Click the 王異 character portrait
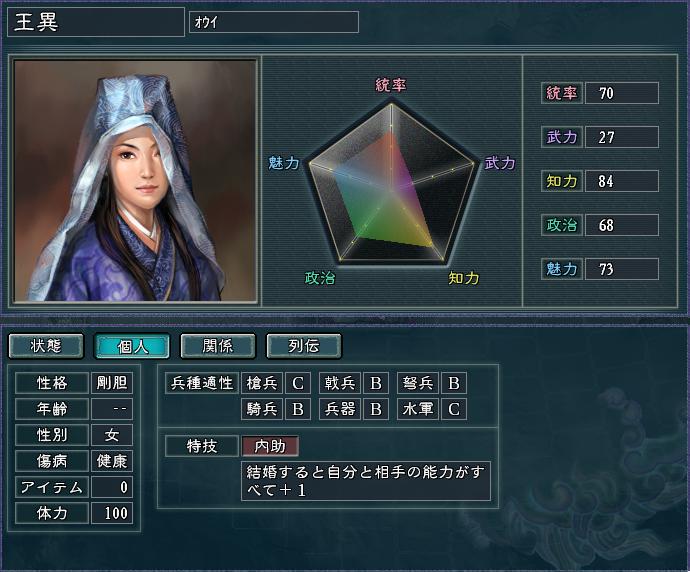Image resolution: width=690 pixels, height=572 pixels. 135,181
